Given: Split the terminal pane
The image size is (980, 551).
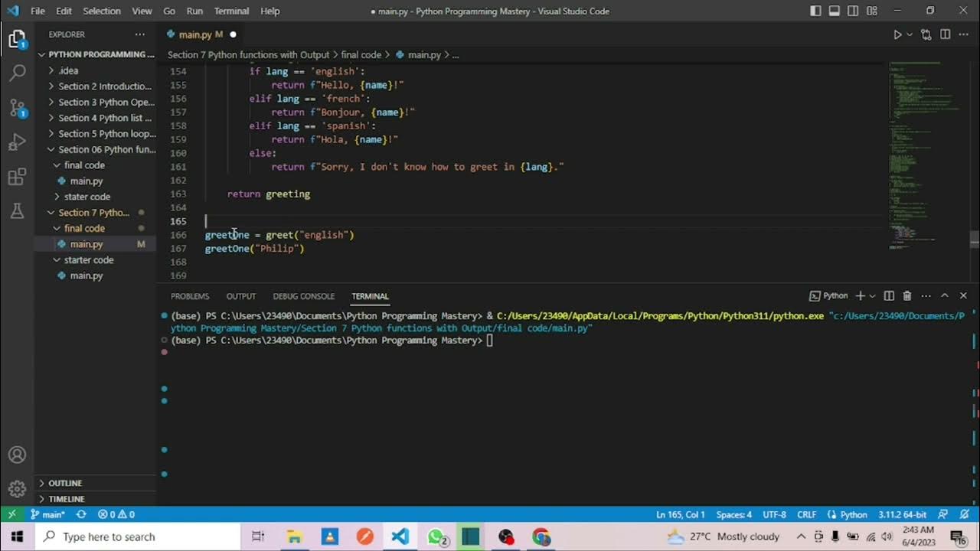Looking at the screenshot, I should [889, 296].
